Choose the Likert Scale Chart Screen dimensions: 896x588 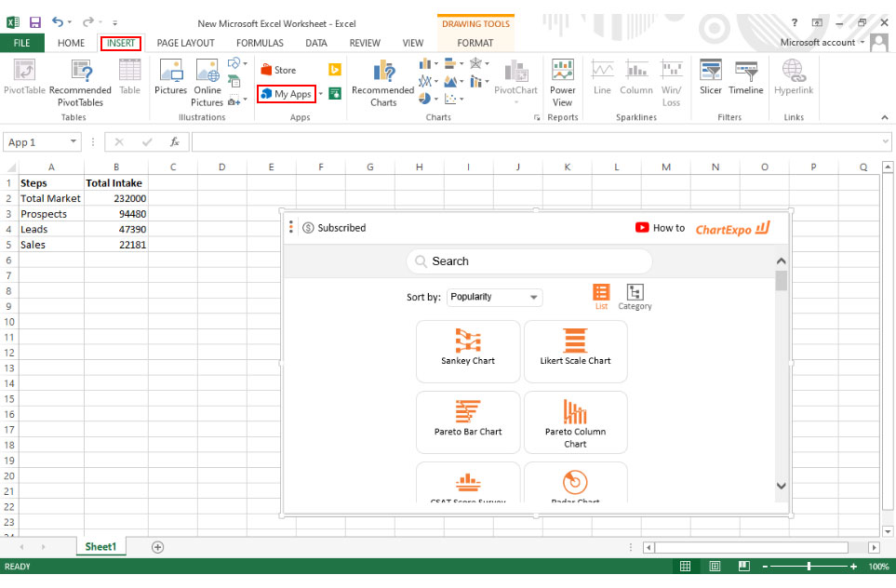pyautogui.click(x=575, y=351)
